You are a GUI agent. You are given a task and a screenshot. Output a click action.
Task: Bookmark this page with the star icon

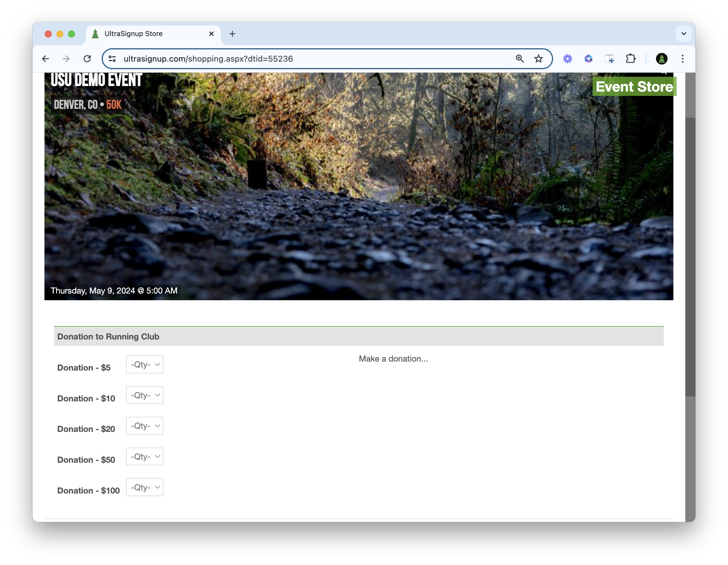pos(538,59)
